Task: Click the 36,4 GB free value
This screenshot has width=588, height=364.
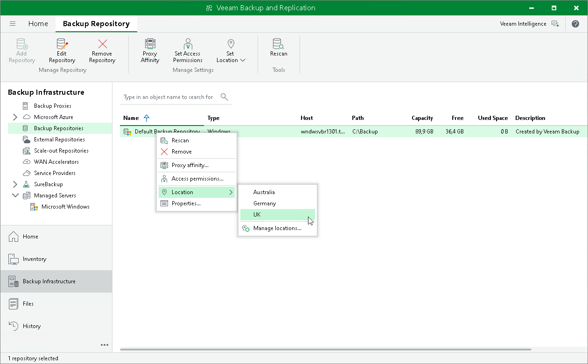Action: pos(455,132)
